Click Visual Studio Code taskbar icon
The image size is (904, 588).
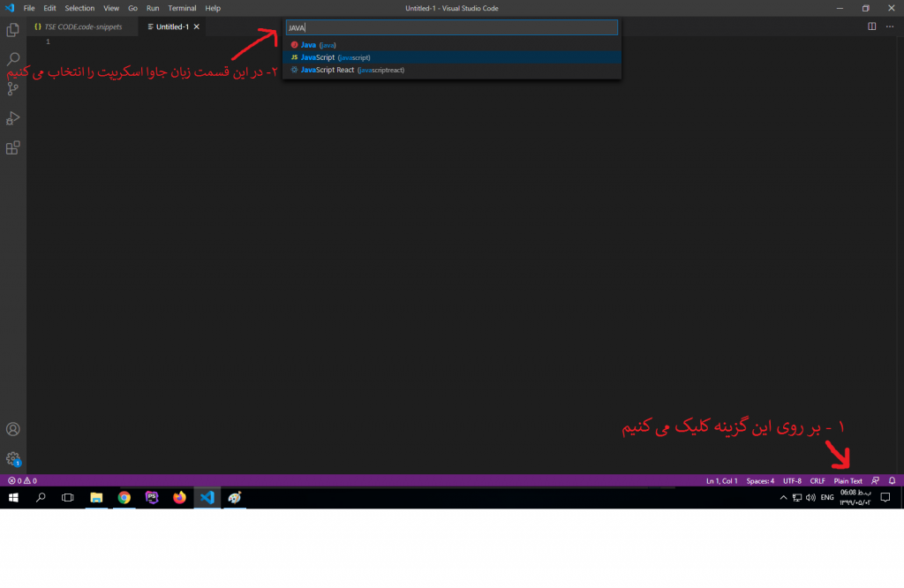click(207, 497)
